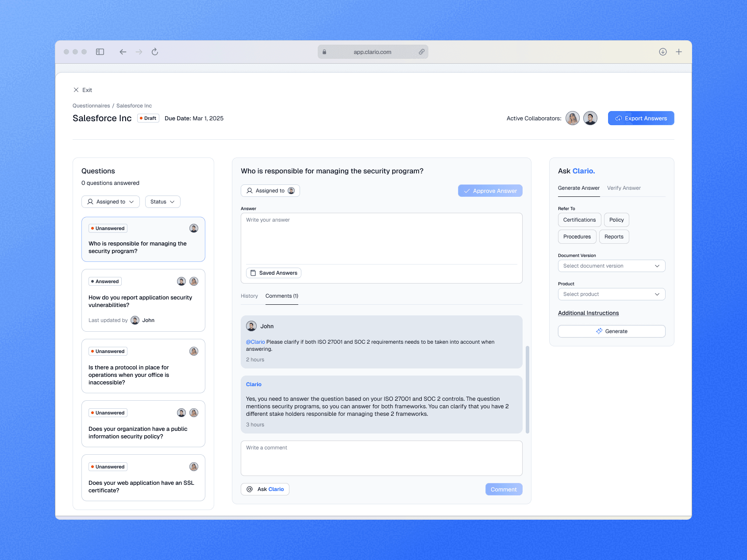Click the '0 questions answered' text
The image size is (747, 560).
point(110,183)
